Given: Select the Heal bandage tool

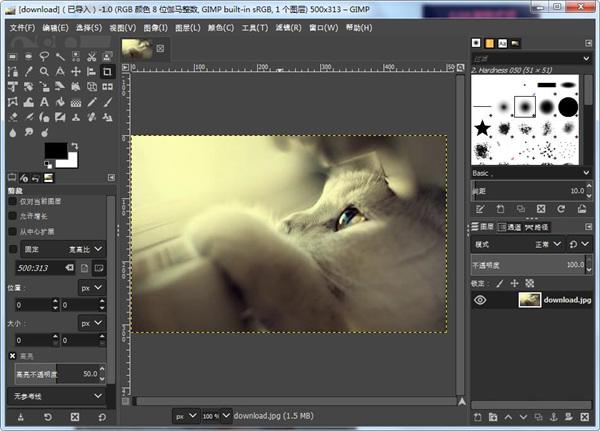Looking at the screenshot, I should point(91,117).
